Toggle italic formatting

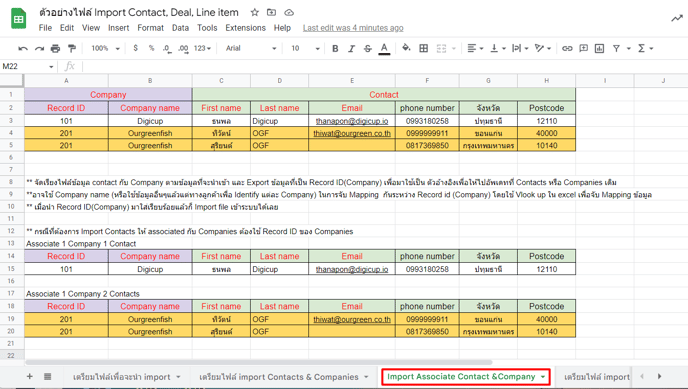pos(351,48)
